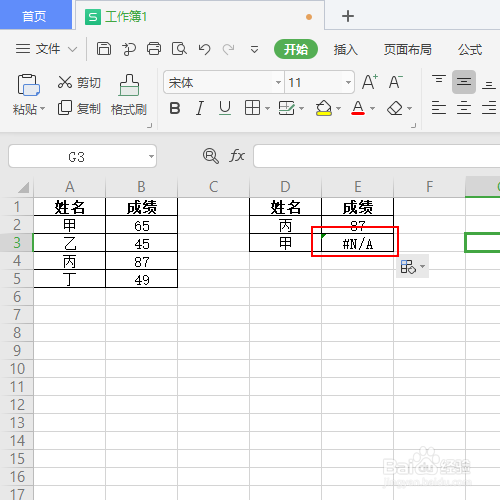The width and height of the screenshot is (500, 500).
Task: Open dropdown next to table style icon
Action: (301, 108)
